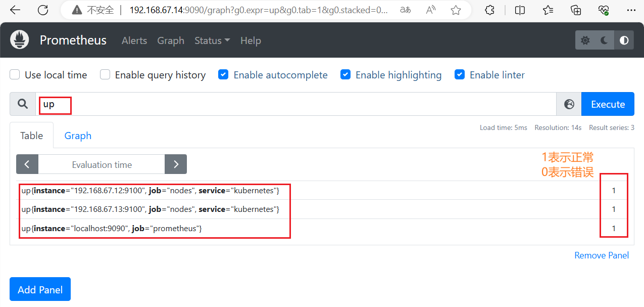Click value 1 for 192.168.67.13:9100 row

(614, 209)
